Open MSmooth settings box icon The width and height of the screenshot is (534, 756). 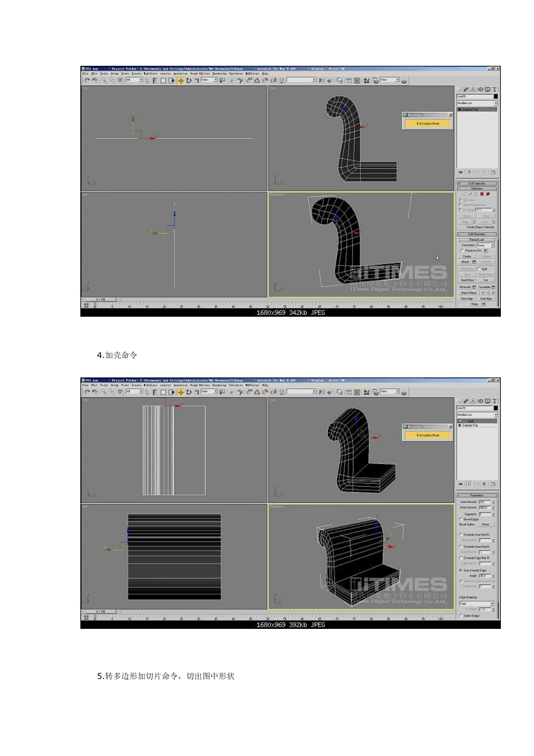coord(474,287)
